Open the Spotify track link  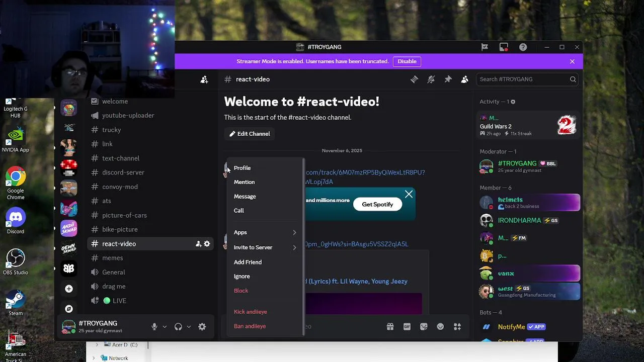[x=365, y=177]
